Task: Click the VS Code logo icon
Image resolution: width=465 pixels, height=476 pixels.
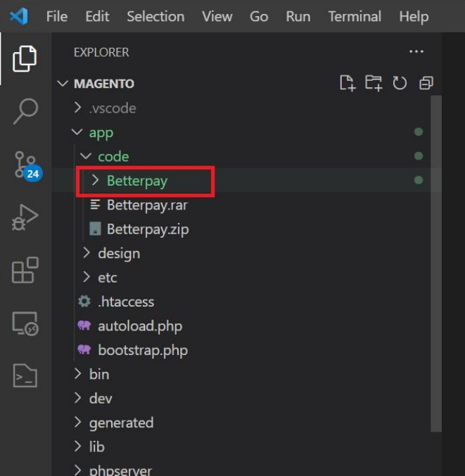Action: point(19,16)
